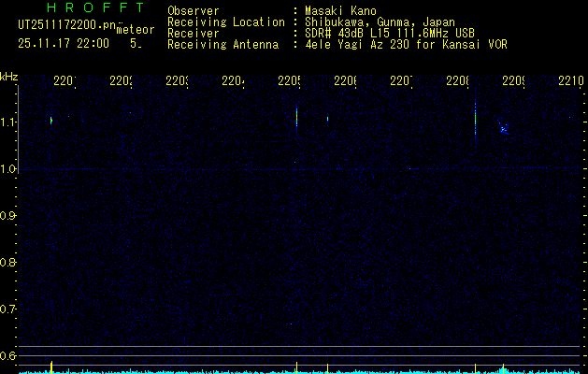
Task: Select Shibukawa, Gunma, Japan text
Action: 380,22
